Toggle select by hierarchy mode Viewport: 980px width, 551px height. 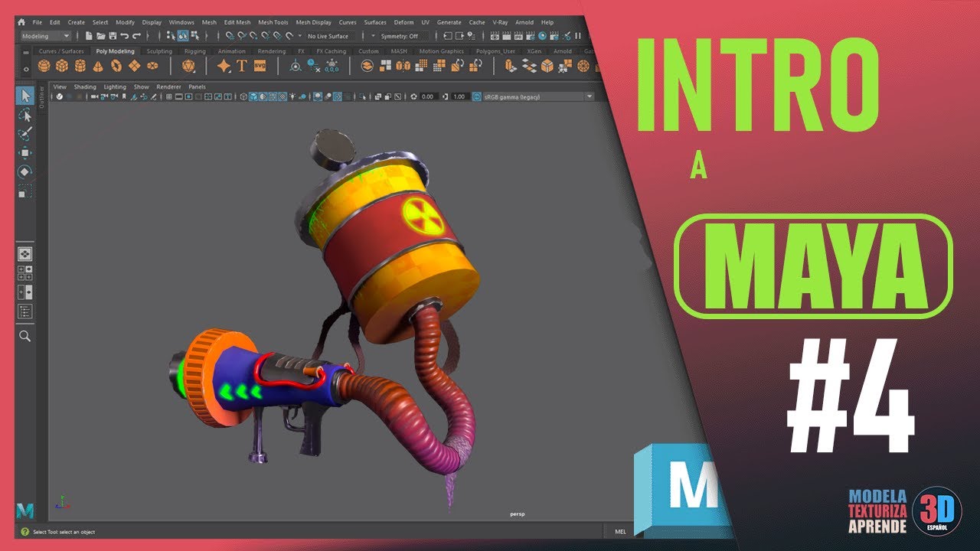click(171, 36)
